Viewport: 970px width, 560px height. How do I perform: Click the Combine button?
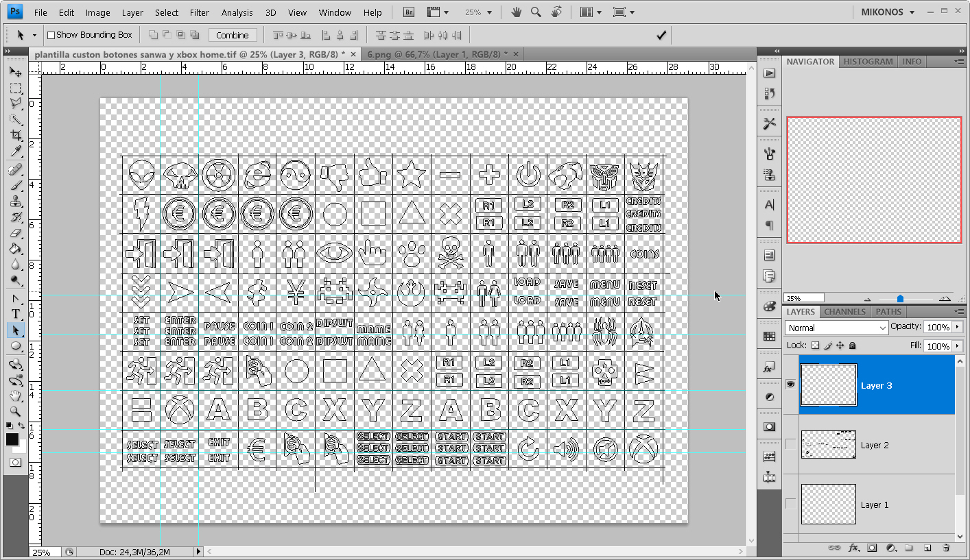pyautogui.click(x=233, y=35)
